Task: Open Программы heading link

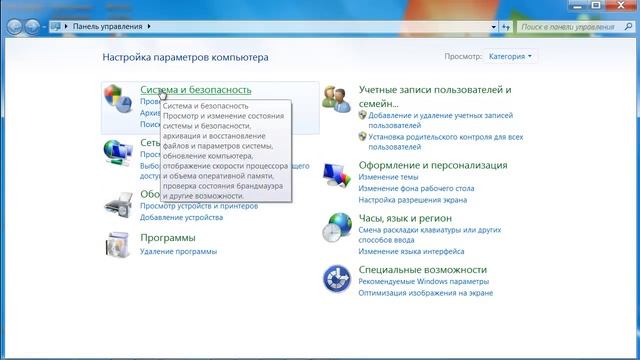Action: 168,238
